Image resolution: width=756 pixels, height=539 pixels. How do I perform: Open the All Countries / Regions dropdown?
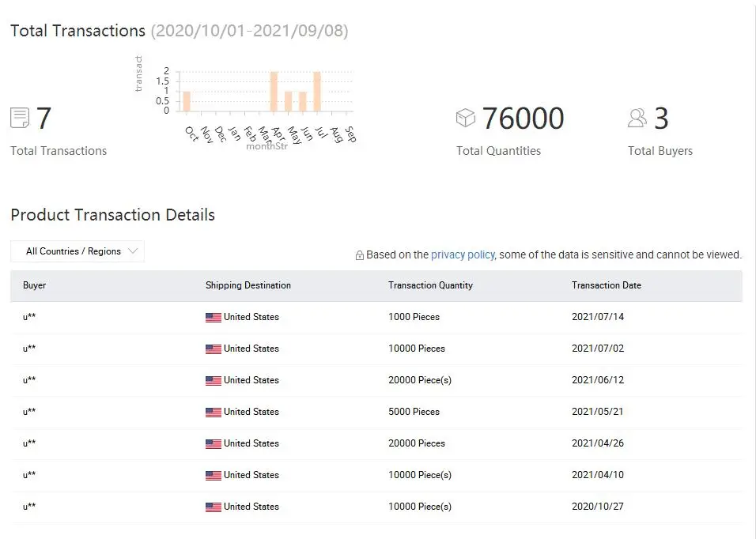(77, 251)
